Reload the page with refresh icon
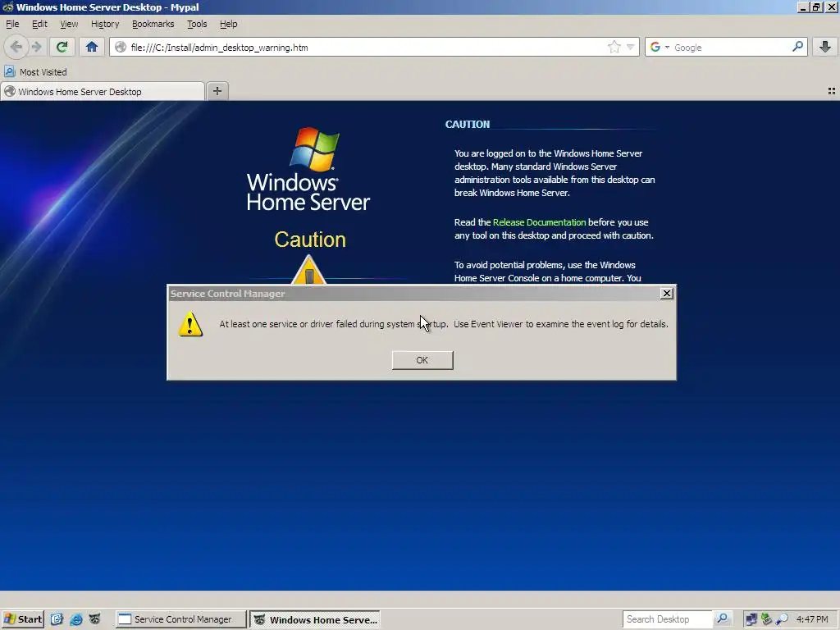Image resolution: width=840 pixels, height=630 pixels. click(x=62, y=47)
